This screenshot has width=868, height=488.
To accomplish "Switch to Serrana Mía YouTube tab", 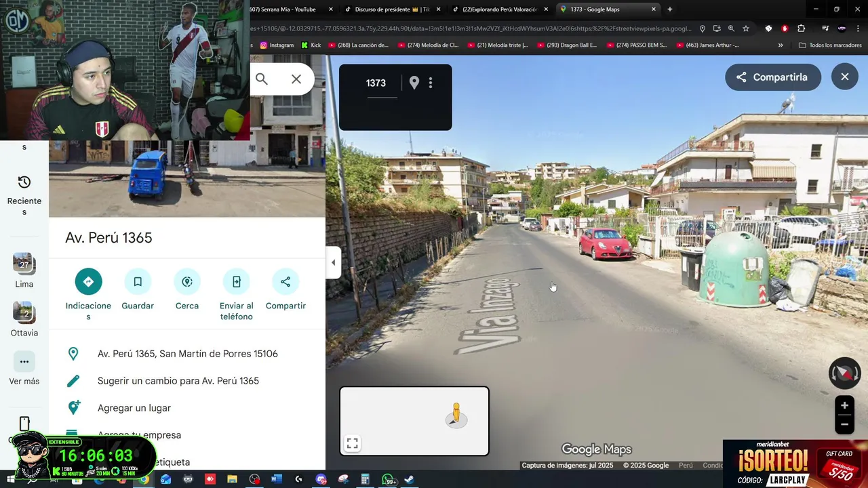I will tap(283, 9).
